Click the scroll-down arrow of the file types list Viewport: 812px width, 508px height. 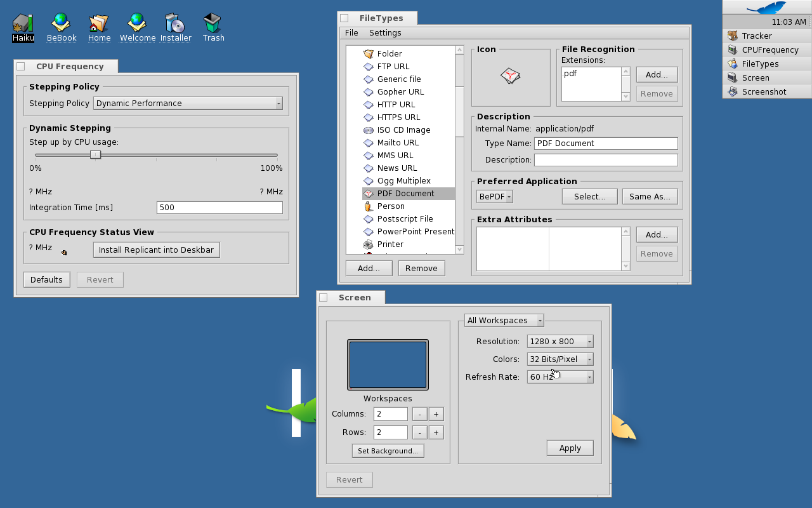click(x=460, y=250)
